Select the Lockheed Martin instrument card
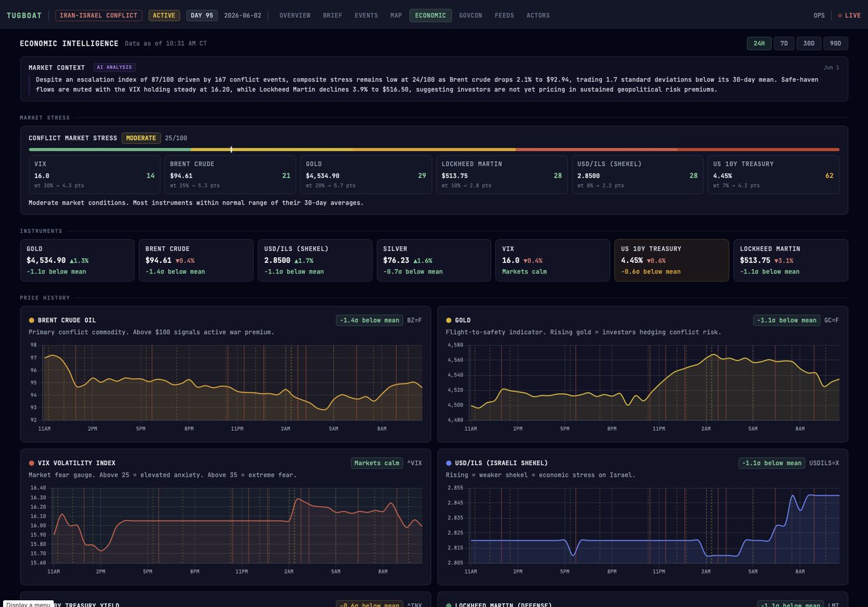This screenshot has width=868, height=607. [790, 260]
